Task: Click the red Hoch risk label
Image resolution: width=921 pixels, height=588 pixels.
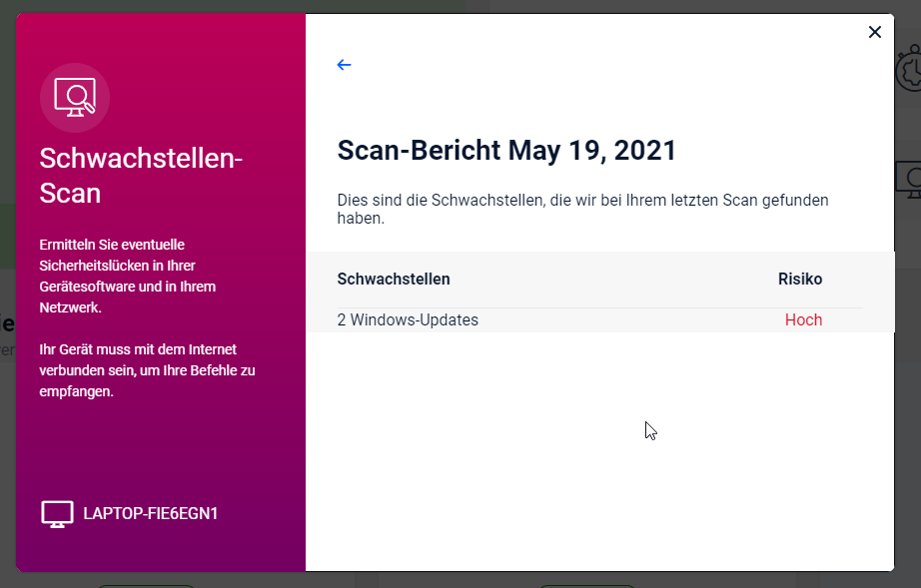Action: pos(803,320)
